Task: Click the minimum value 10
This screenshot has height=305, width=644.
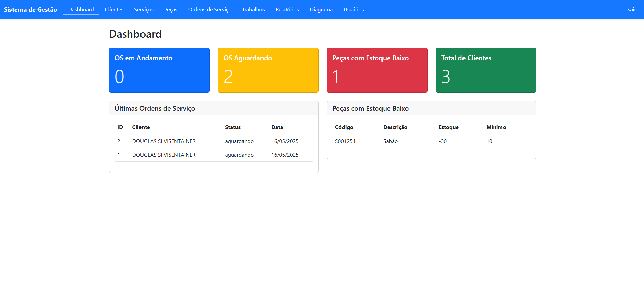Action: [x=489, y=141]
